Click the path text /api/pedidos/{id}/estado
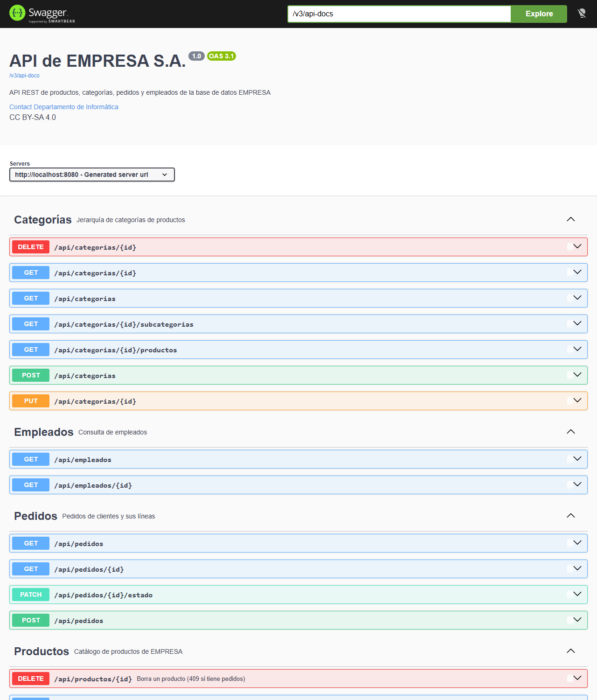This screenshot has width=597, height=700. coord(104,595)
